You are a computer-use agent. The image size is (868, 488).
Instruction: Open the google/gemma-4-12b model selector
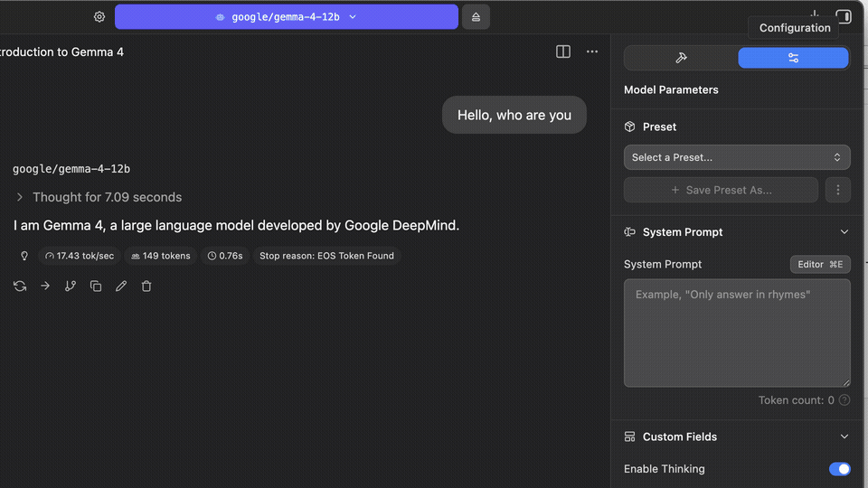[x=287, y=16]
